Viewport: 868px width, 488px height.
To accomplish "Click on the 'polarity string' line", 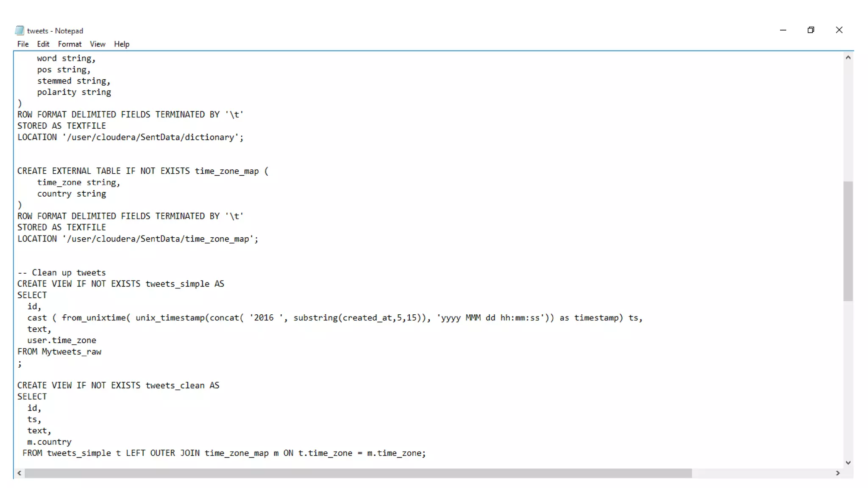I will (74, 92).
